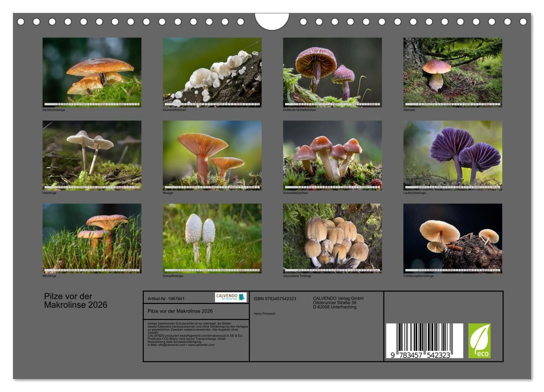Click the large title Pilze vor der Makrolinse 2026
The height and width of the screenshot is (392, 544).
tap(76, 300)
